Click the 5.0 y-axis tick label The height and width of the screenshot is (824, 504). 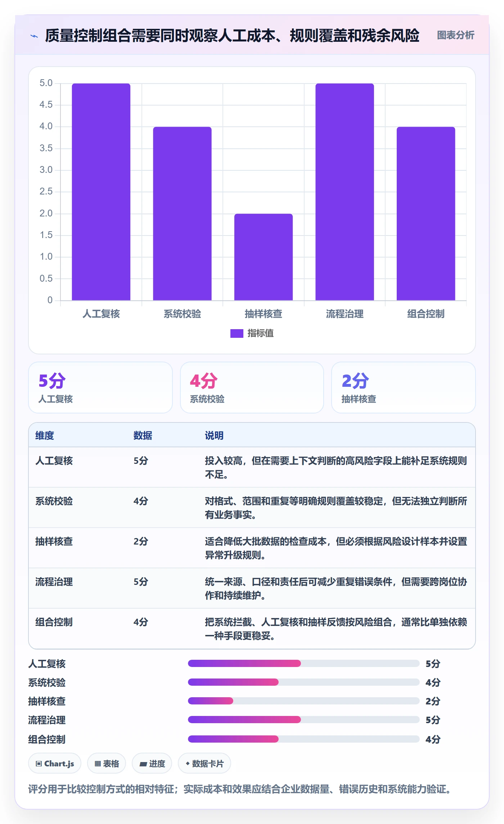click(46, 83)
